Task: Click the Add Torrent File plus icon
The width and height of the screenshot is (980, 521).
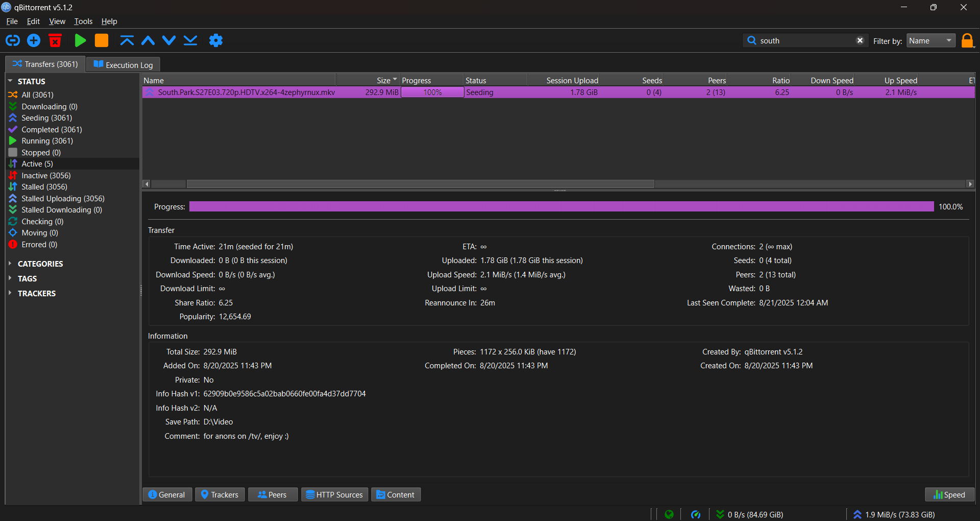Action: point(34,40)
